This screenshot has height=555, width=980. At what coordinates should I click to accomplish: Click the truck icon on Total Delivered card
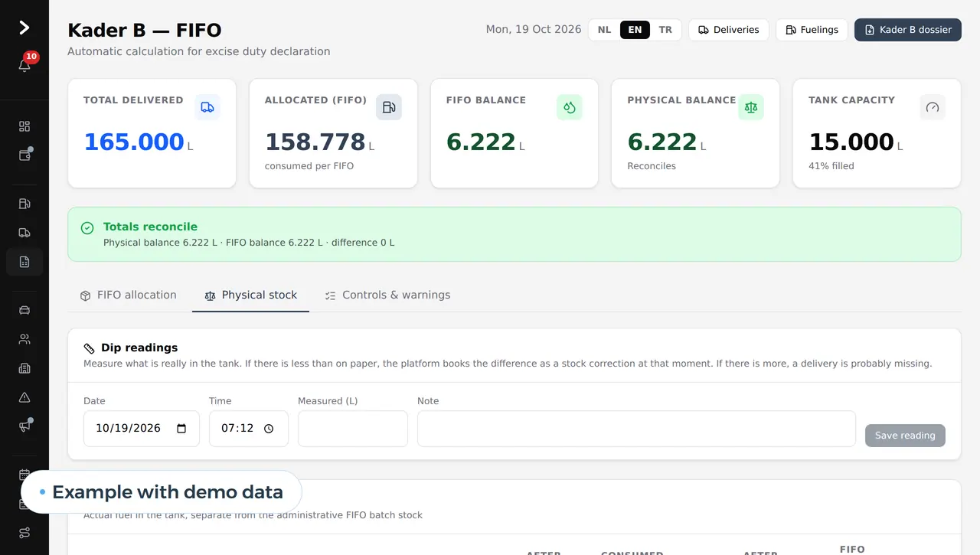(x=207, y=107)
